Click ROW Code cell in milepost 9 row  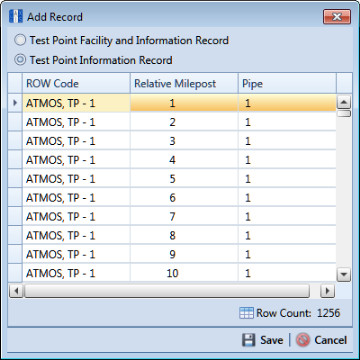(x=76, y=254)
